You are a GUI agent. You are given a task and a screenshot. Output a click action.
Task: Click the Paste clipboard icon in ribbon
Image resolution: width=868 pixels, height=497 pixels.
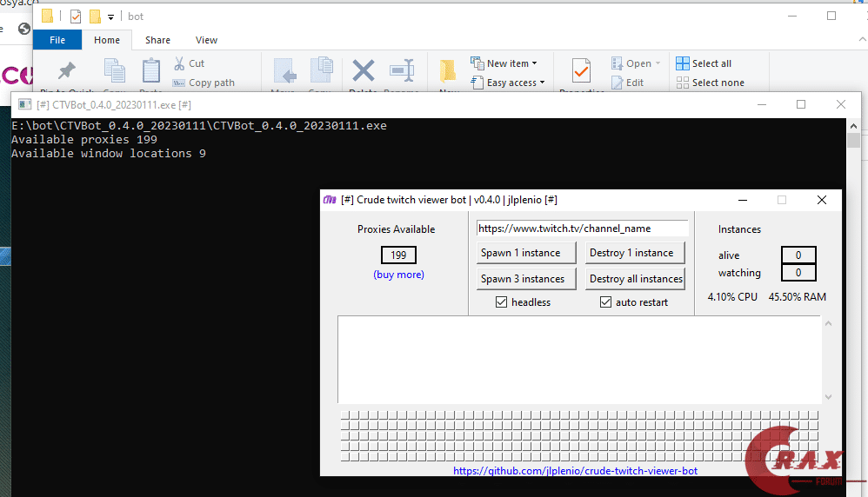(150, 70)
